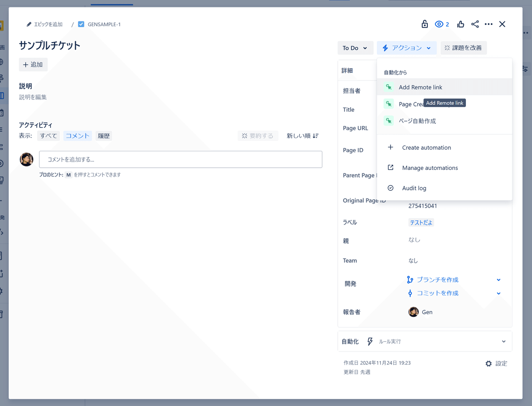
Task: Click the commenter avatar beside comment box
Action: coord(27,159)
